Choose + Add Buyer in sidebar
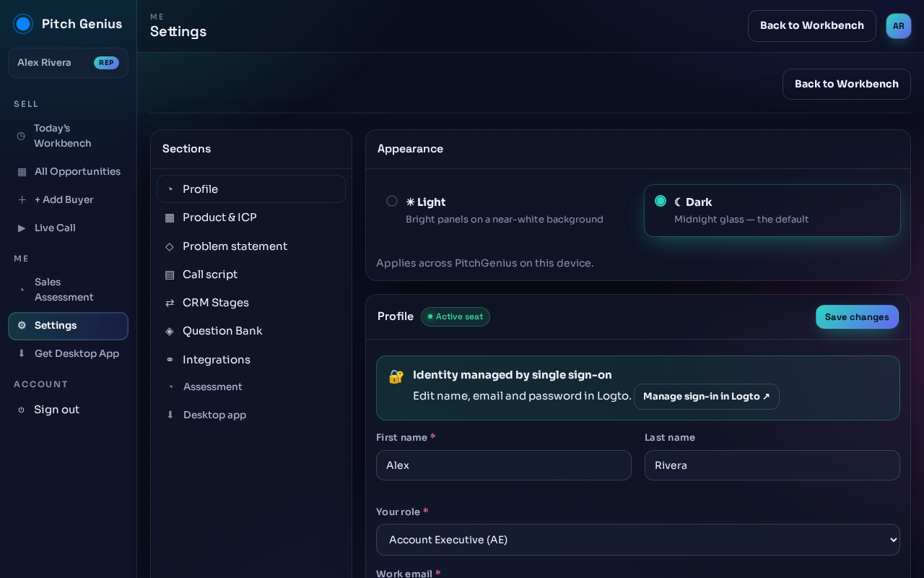The width and height of the screenshot is (924, 578). coord(68,200)
